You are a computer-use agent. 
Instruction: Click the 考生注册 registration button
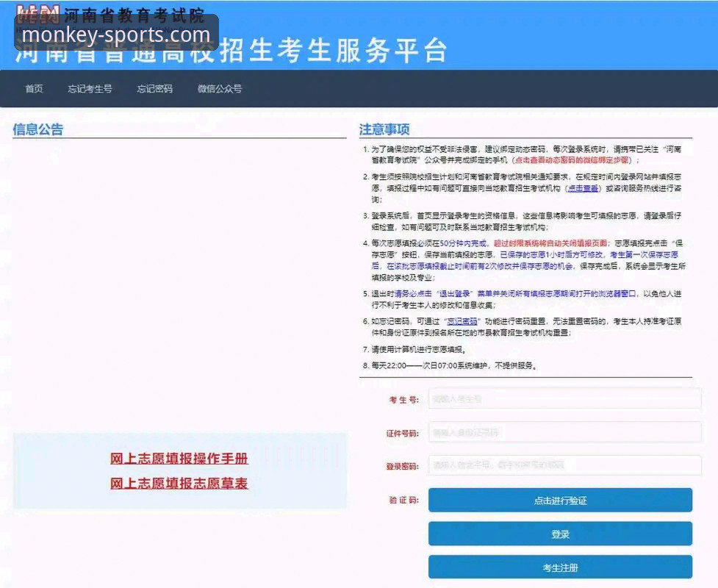[x=560, y=567]
